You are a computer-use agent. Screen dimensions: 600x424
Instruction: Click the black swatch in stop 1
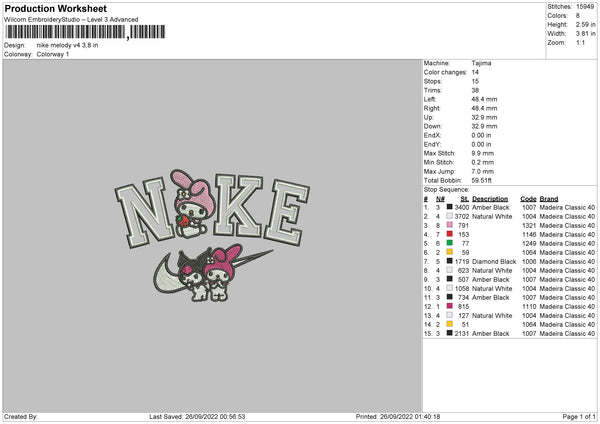(x=449, y=207)
